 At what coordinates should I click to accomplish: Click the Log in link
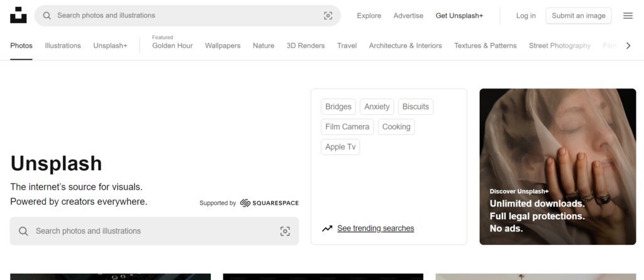[526, 16]
